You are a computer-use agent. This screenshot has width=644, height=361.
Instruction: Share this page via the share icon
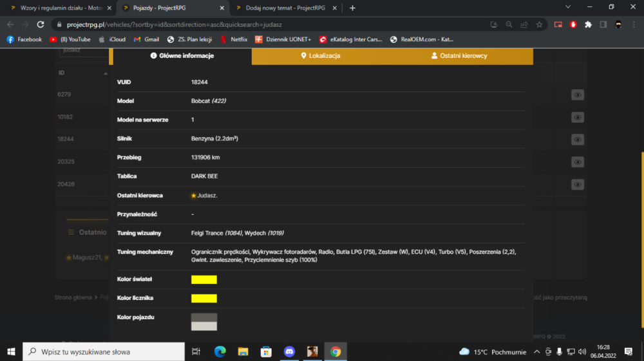(x=524, y=24)
